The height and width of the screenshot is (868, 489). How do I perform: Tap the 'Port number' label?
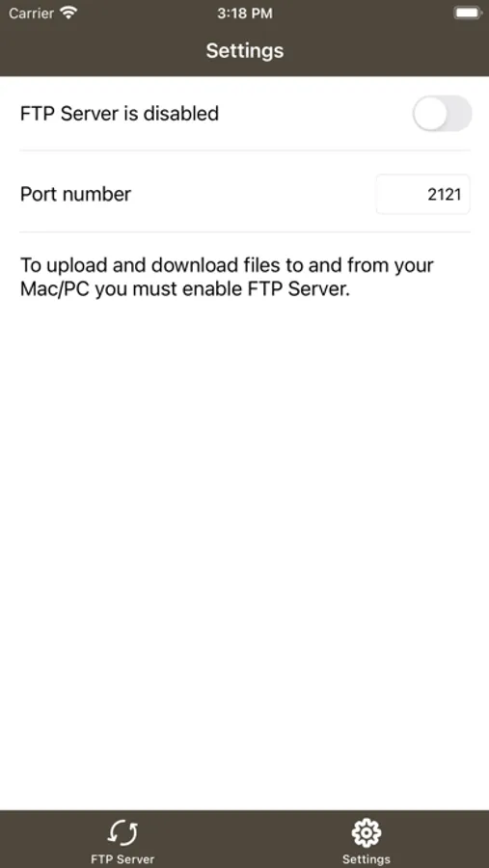[76, 194]
